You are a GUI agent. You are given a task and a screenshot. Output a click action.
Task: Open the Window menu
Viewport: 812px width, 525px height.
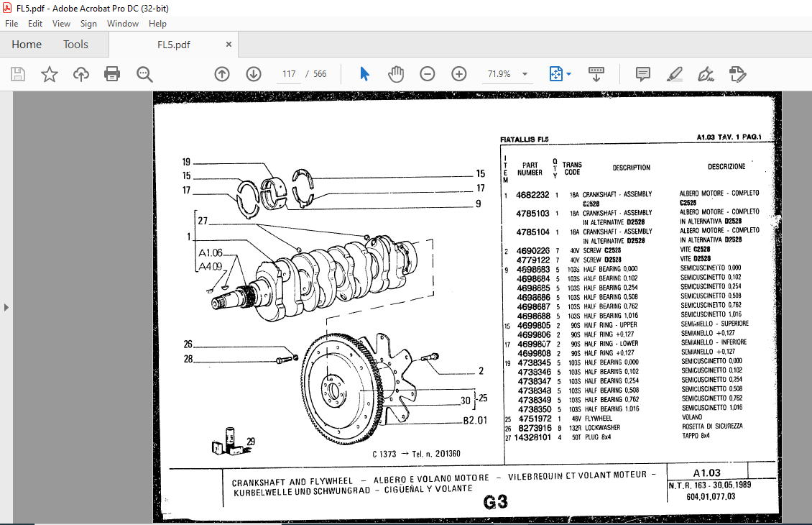click(123, 23)
